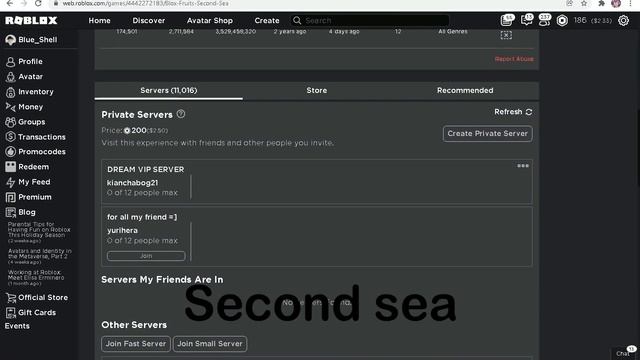Open the My Feed lightning icon
The image size is (640, 360).
(11, 182)
